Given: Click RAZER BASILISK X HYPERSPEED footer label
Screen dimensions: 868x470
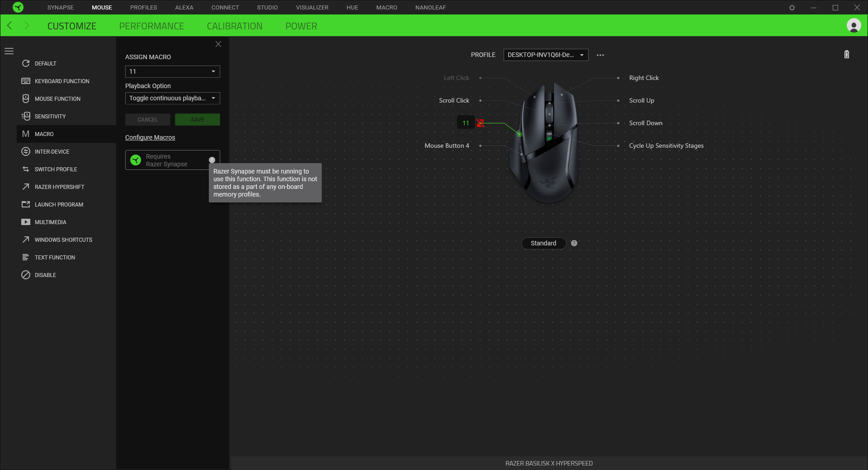Looking at the screenshot, I should pyautogui.click(x=549, y=463).
